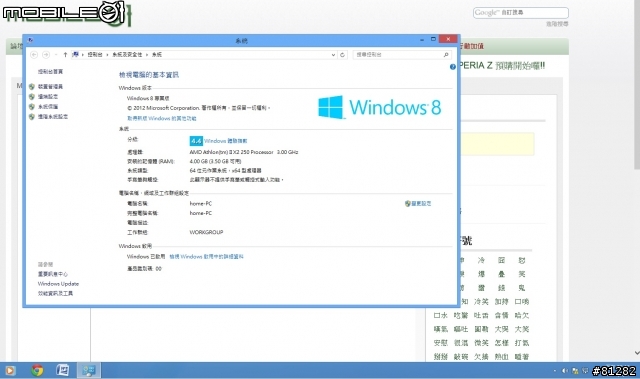The image size is (640, 379).
Task: Expand the chevron after 系統及安全性 in breadcrumb
Action: (x=147, y=55)
